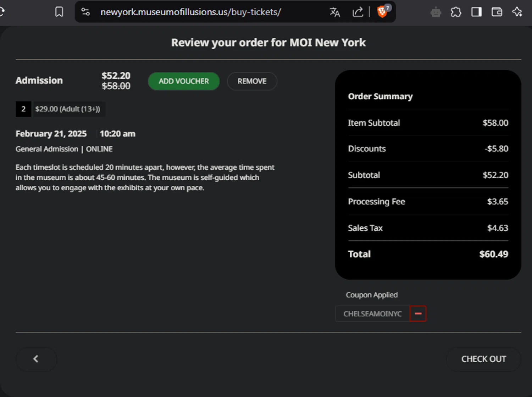Click the CHECK OUT button

(x=483, y=359)
